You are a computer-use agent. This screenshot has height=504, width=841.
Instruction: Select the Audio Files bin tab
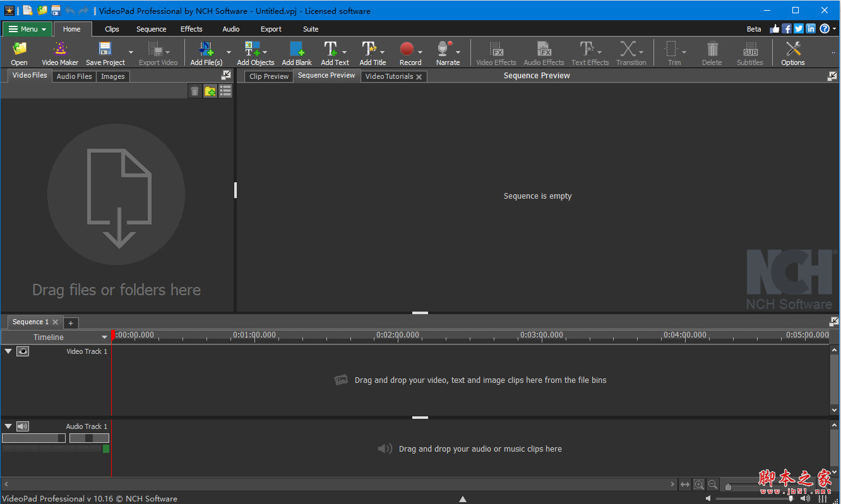pyautogui.click(x=75, y=76)
